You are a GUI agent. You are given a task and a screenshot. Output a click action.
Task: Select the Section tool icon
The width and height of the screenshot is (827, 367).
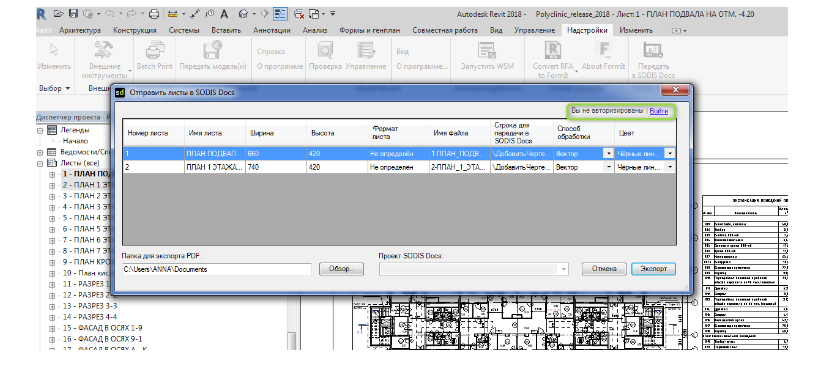[264, 14]
